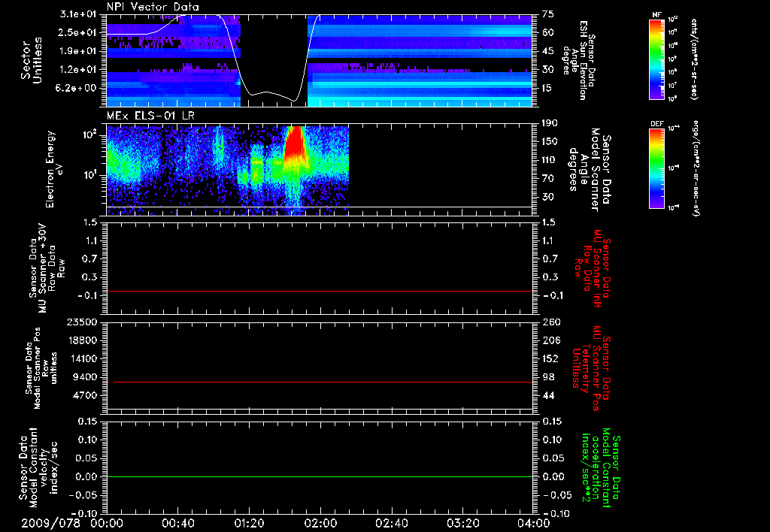770x532 pixels.
Task: Click the 'ergs/(cm**2-sr-sec-eV)' unit label
Action: point(696,168)
